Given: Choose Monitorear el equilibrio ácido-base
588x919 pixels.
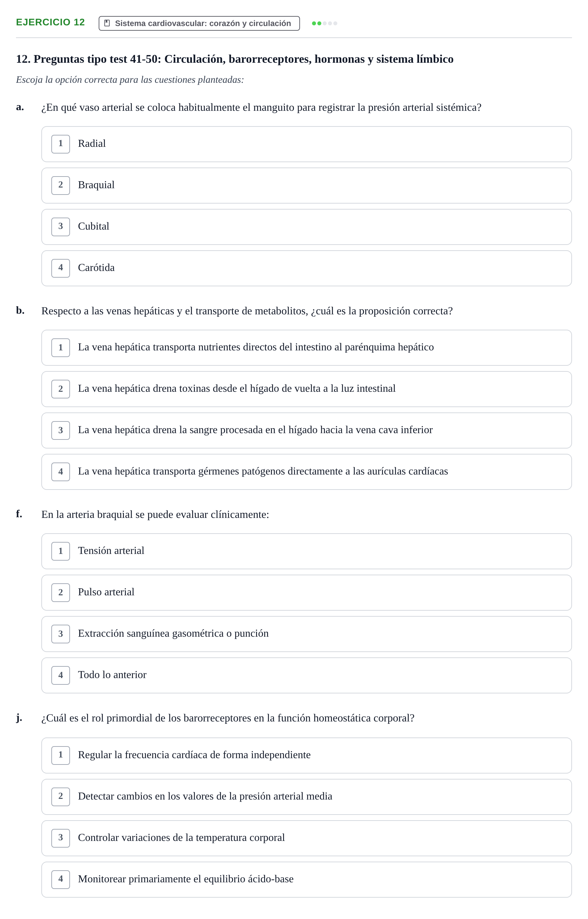Looking at the screenshot, I should pyautogui.click(x=306, y=880).
